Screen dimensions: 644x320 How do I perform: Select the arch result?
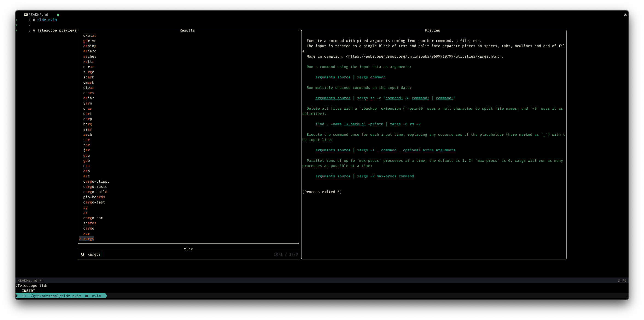tap(88, 135)
